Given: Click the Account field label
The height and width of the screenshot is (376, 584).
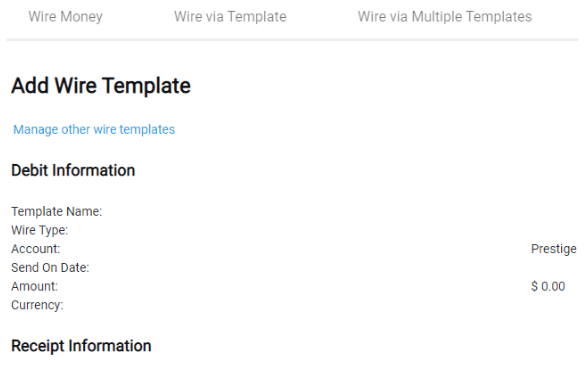Looking at the screenshot, I should tap(35, 249).
